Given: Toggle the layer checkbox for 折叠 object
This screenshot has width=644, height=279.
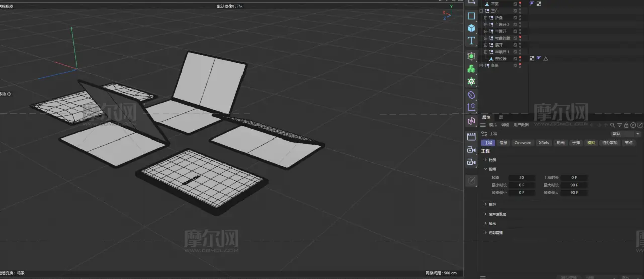Looking at the screenshot, I should [515, 18].
